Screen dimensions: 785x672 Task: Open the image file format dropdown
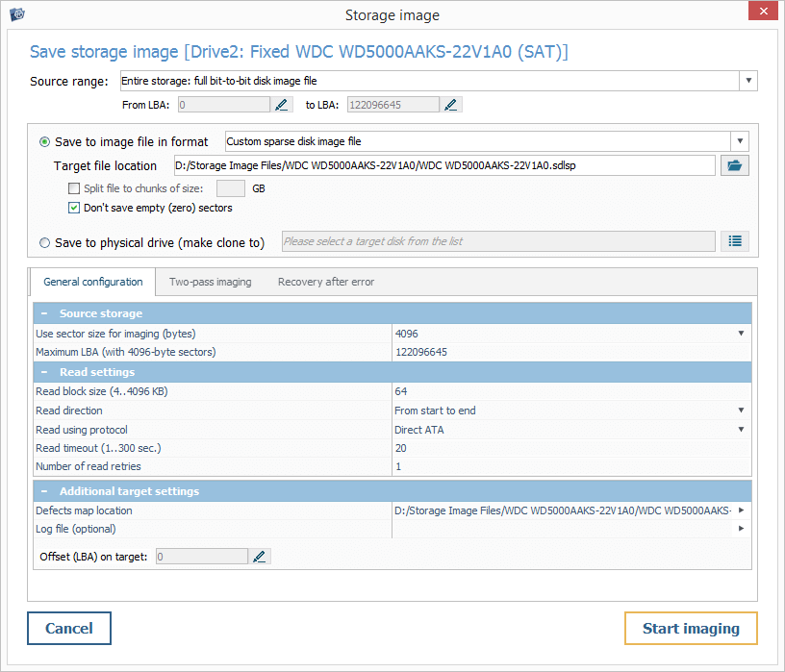click(x=739, y=141)
